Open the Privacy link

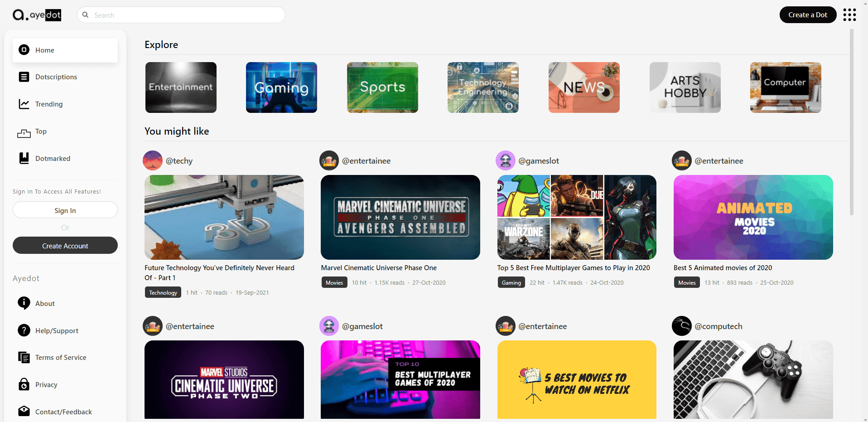tap(65, 385)
